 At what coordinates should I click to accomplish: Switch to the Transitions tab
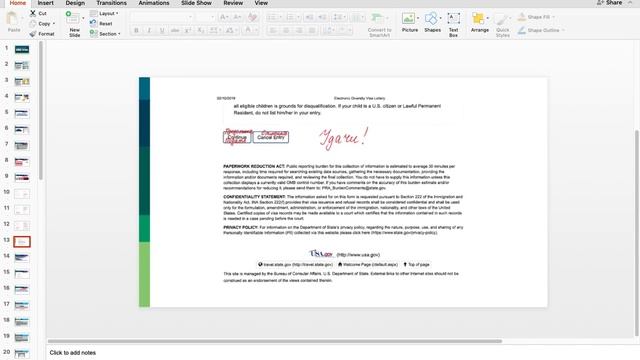(x=111, y=3)
